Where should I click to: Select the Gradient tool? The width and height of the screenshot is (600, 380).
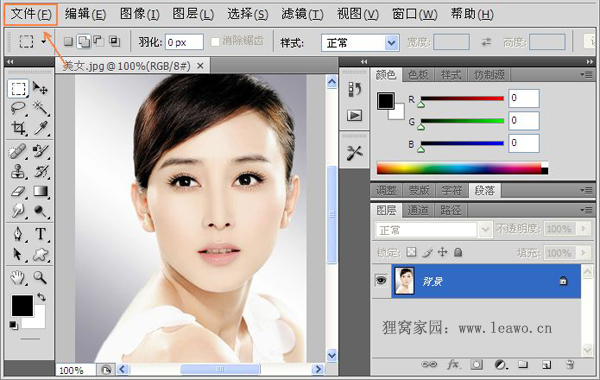(40, 191)
